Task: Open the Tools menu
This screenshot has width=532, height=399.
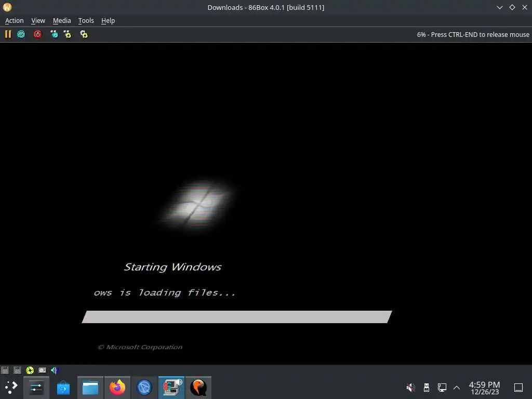Action: pyautogui.click(x=86, y=21)
